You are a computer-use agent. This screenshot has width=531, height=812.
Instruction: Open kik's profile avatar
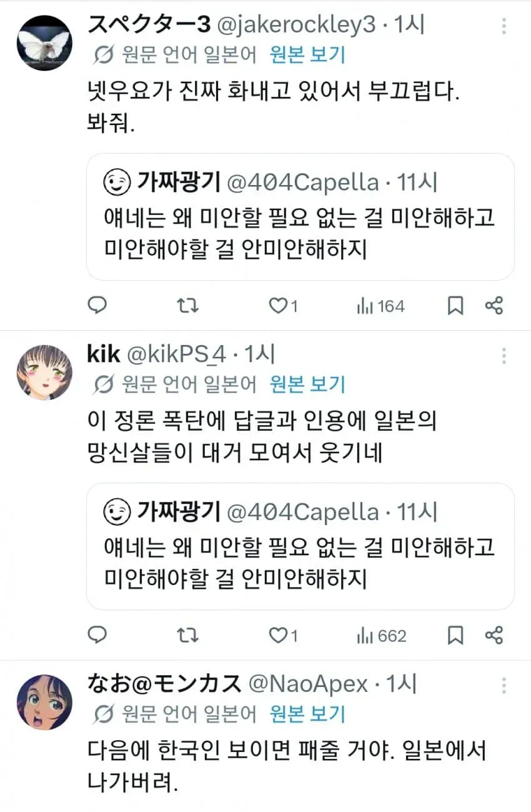click(44, 373)
